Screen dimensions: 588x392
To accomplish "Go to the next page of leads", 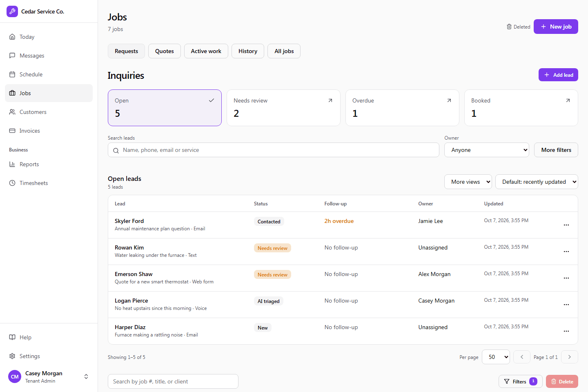I will point(570,357).
